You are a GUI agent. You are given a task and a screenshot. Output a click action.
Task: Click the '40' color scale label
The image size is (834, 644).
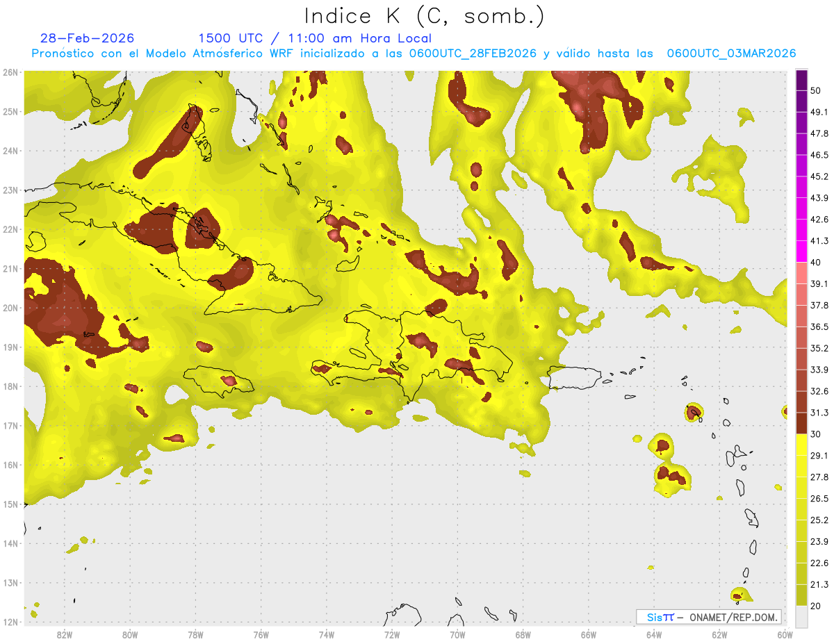pos(817,263)
